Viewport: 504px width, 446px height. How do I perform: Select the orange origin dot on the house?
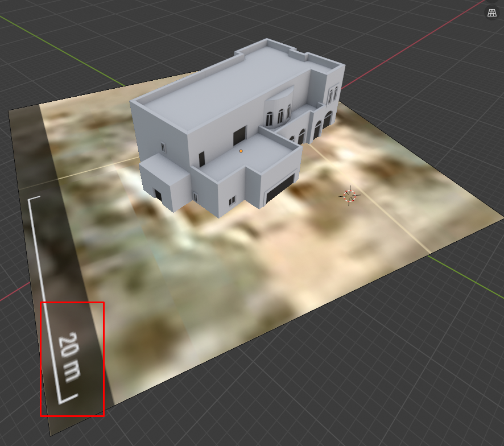[x=241, y=151]
